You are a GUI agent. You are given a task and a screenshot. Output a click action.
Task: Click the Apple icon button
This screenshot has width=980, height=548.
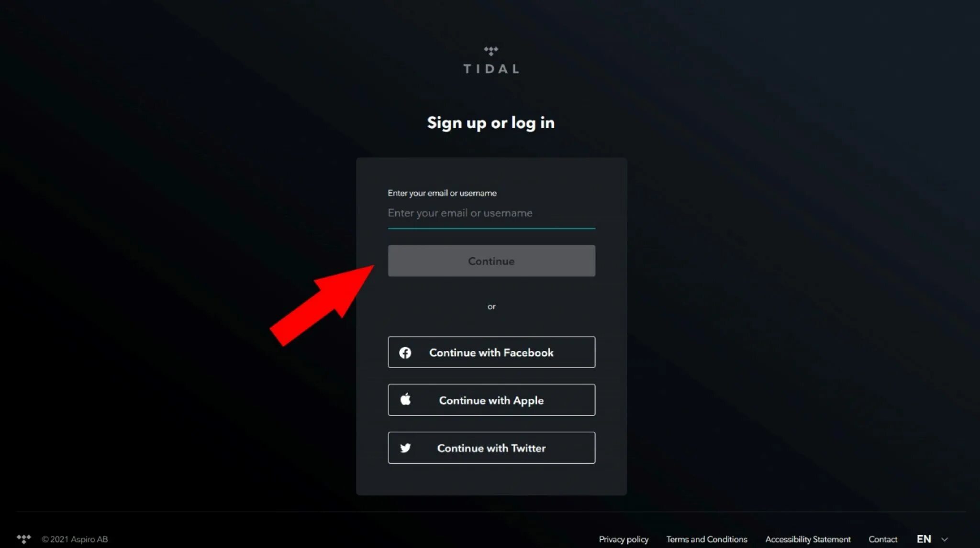click(x=405, y=399)
